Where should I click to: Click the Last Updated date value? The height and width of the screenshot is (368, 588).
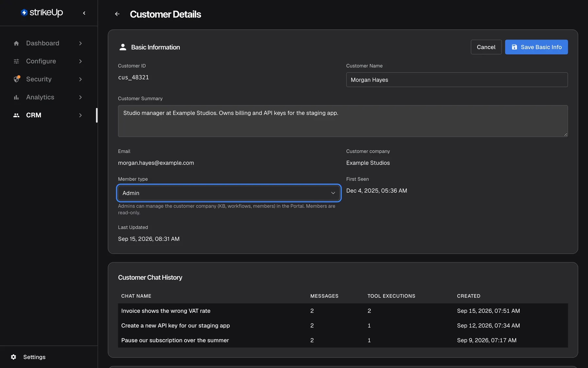click(149, 239)
